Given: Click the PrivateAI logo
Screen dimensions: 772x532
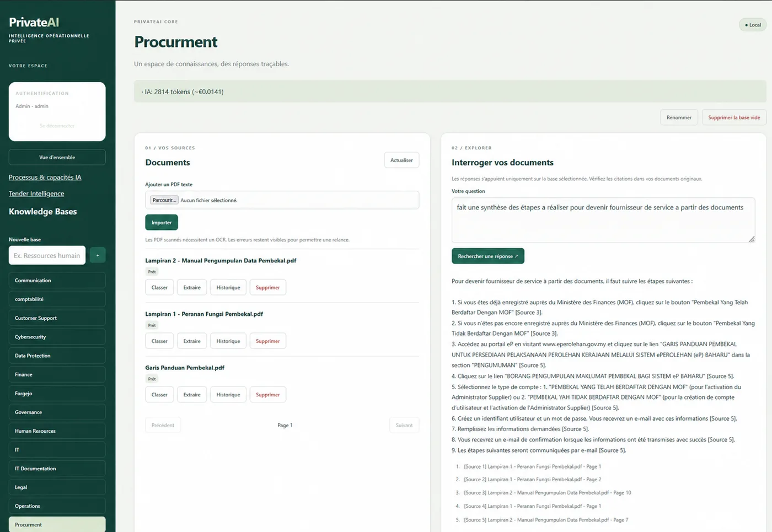Looking at the screenshot, I should (x=34, y=22).
